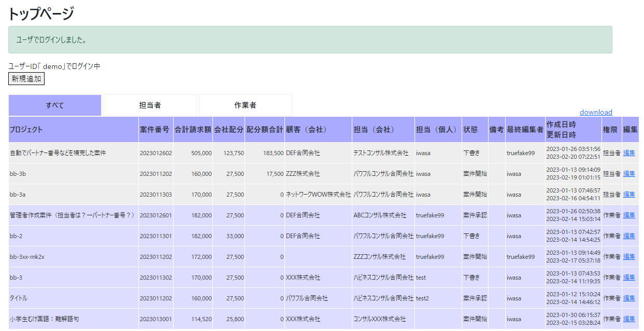The width and height of the screenshot is (644, 331).
Task: Select the 作業者 tab
Action: pyautogui.click(x=245, y=105)
